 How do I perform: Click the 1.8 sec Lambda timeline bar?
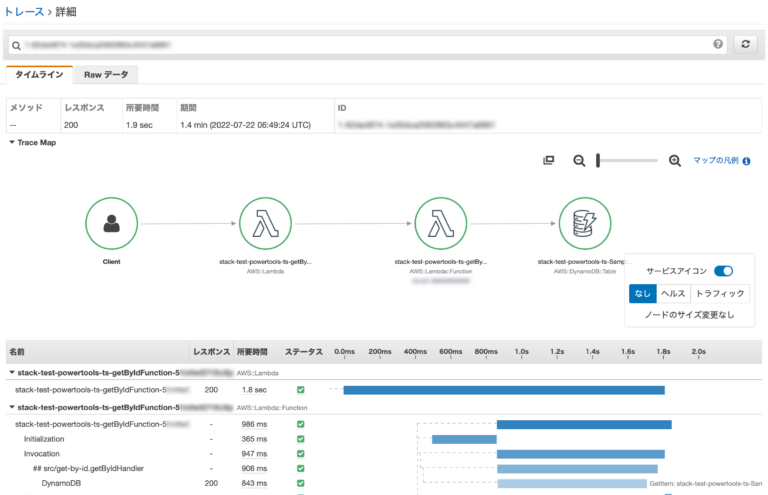(x=504, y=390)
